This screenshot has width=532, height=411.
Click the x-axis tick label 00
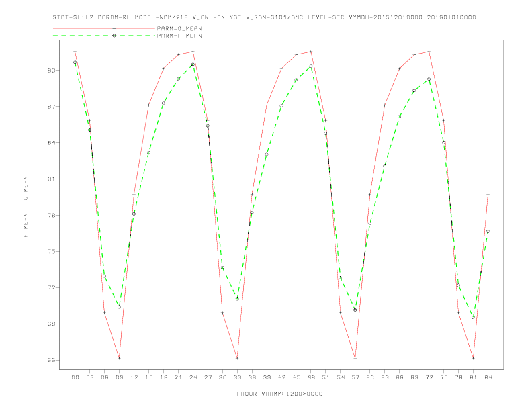tap(75, 377)
